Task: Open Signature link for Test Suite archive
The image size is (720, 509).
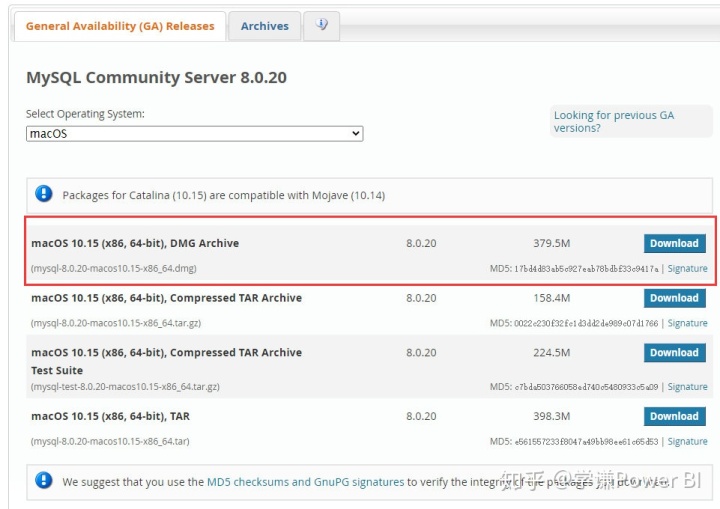Action: (687, 386)
